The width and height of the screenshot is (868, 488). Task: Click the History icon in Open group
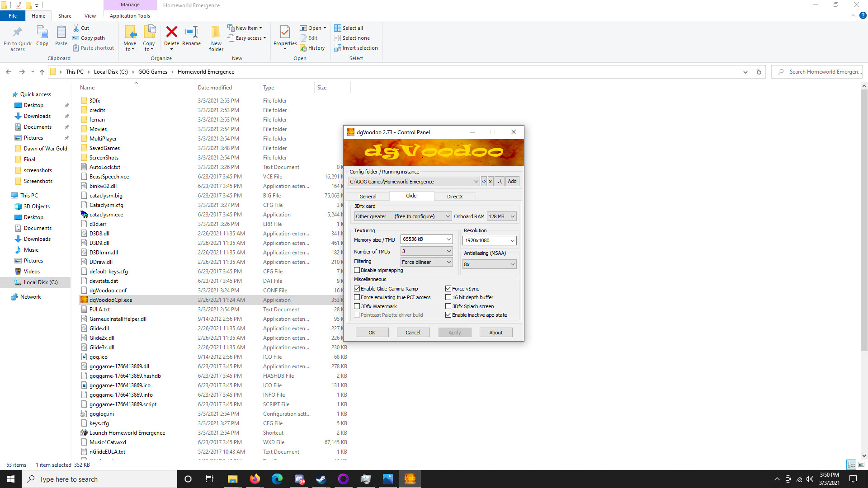click(303, 48)
